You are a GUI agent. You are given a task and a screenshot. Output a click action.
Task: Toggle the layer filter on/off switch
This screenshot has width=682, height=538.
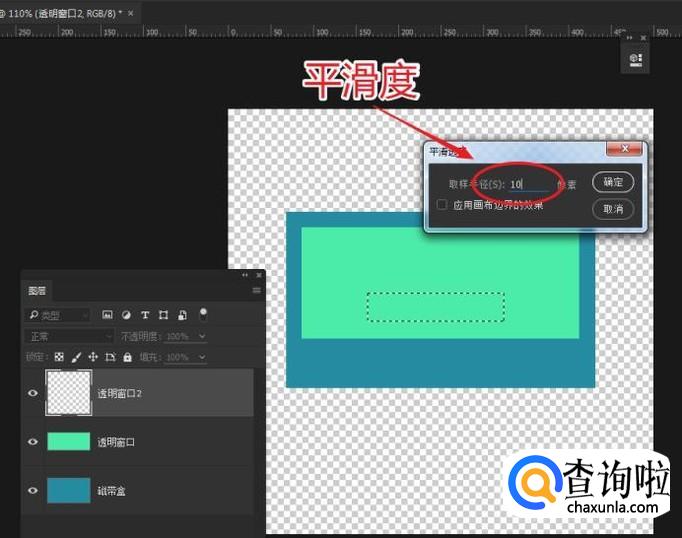(x=203, y=313)
